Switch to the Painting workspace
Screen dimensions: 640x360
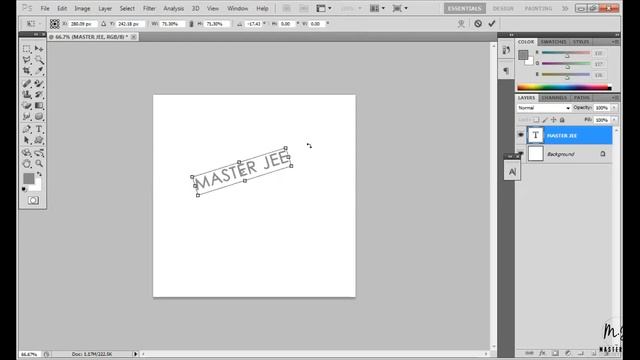(538, 9)
